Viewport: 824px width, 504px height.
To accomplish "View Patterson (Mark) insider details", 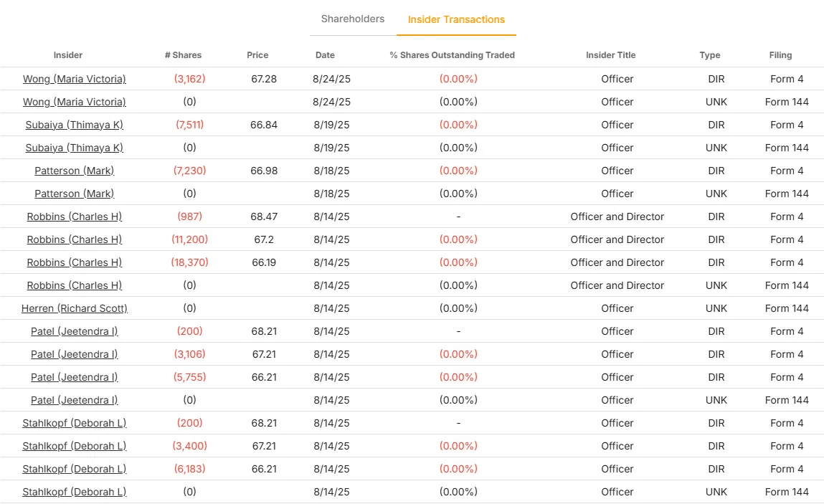I will click(74, 171).
